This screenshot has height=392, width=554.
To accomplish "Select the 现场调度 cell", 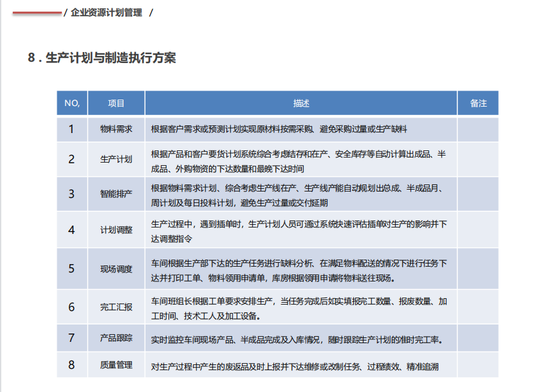I will click(116, 269).
